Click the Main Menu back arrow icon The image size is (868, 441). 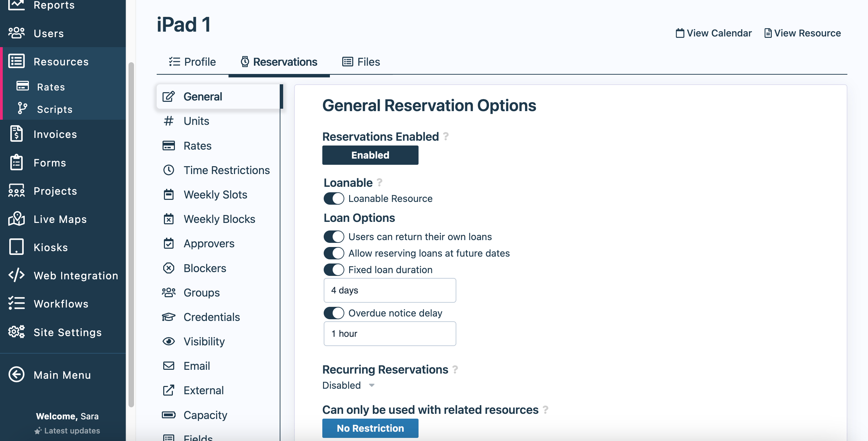(16, 375)
